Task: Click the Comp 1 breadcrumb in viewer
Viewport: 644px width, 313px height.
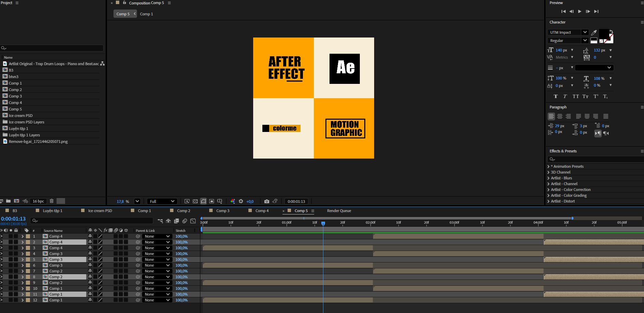Action: pos(147,14)
